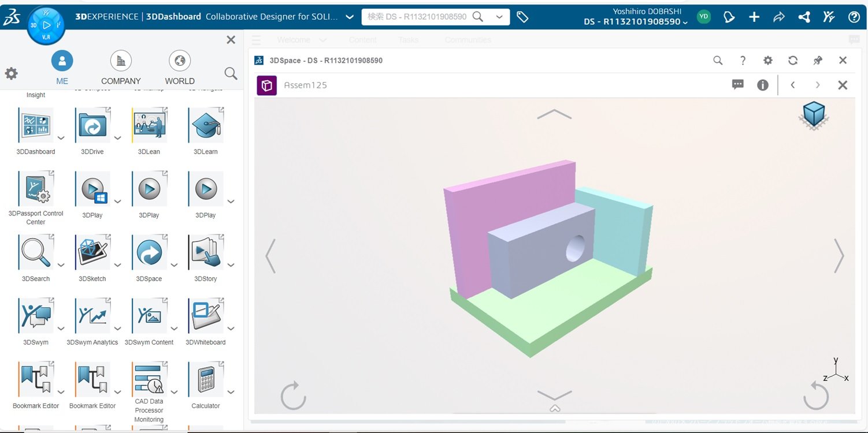Select the COMPANY tab
Screen dimensions: 868x433
[121, 68]
